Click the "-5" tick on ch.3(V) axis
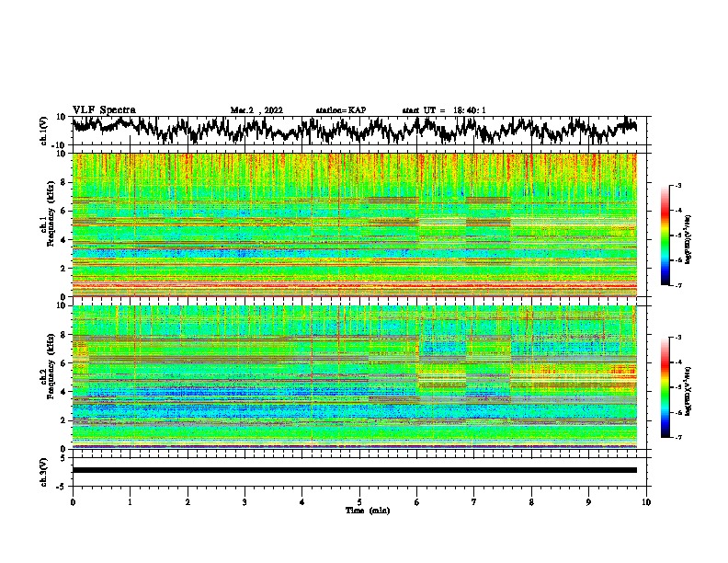The image size is (728, 563). click(62, 487)
